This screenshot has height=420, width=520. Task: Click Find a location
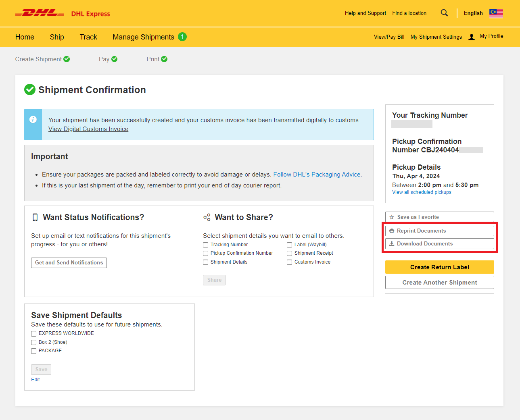pos(409,13)
